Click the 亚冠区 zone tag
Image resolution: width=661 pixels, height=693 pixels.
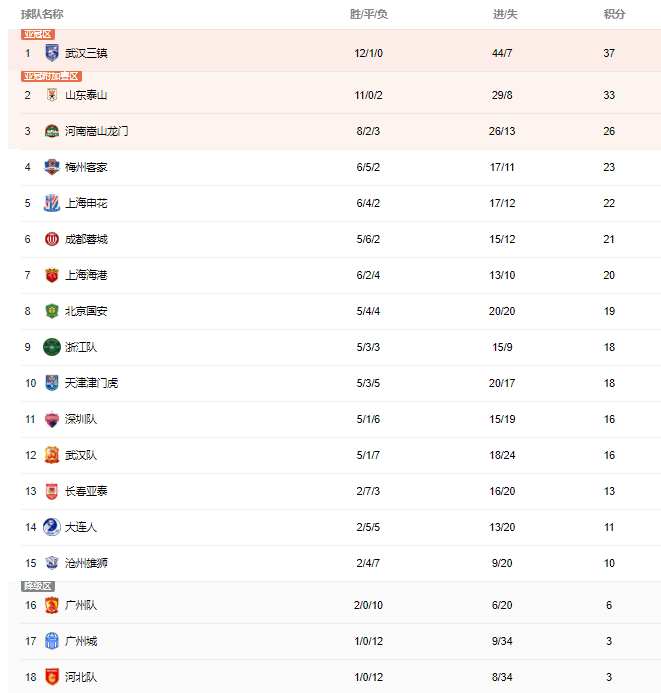(38, 34)
